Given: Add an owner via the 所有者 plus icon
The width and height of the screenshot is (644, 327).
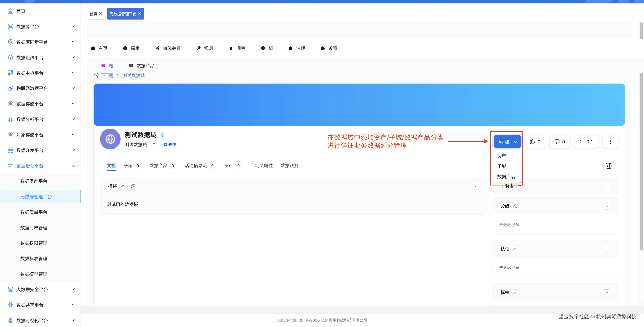Looking at the screenshot, I should point(520,186).
